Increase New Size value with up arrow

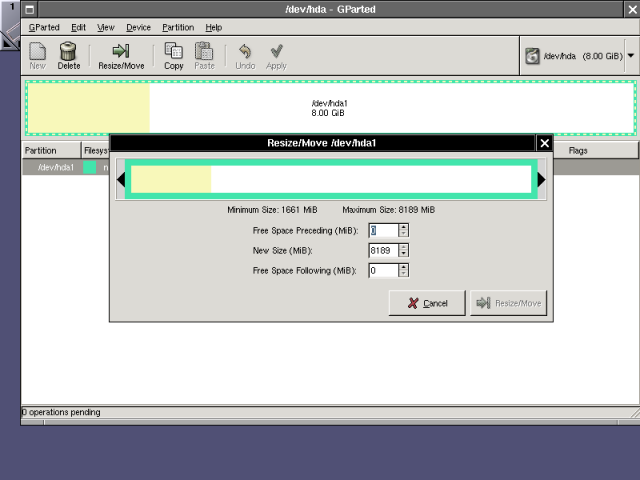[x=403, y=247]
